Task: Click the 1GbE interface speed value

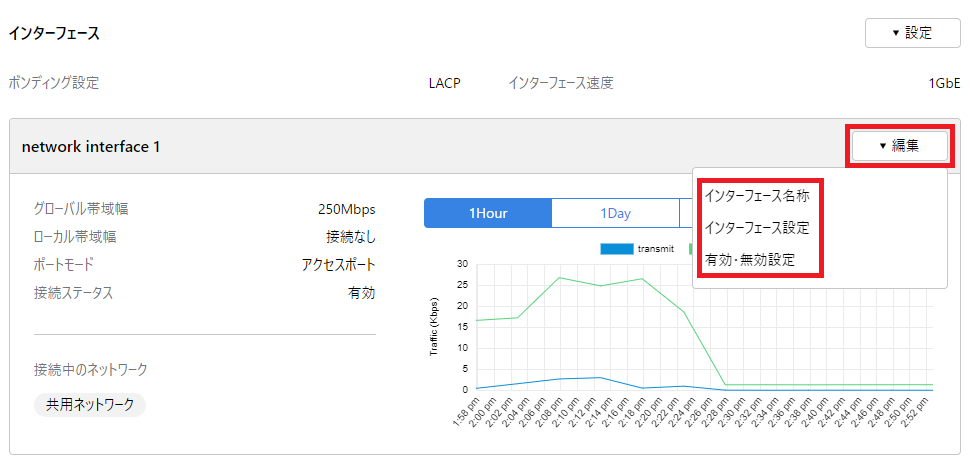Action: [x=944, y=83]
